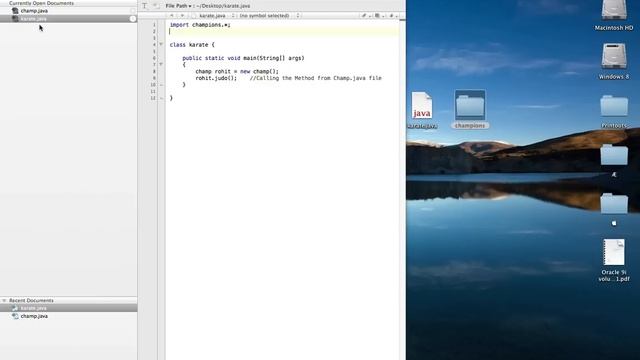This screenshot has height=360, width=640.
Task: Select the champions folder on desktop
Action: pos(470,109)
